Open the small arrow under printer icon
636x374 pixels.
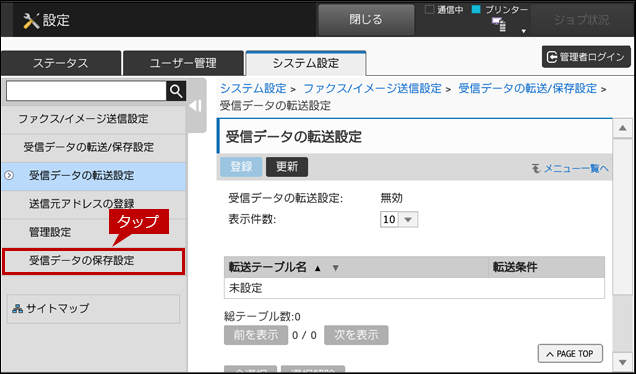coord(524,31)
